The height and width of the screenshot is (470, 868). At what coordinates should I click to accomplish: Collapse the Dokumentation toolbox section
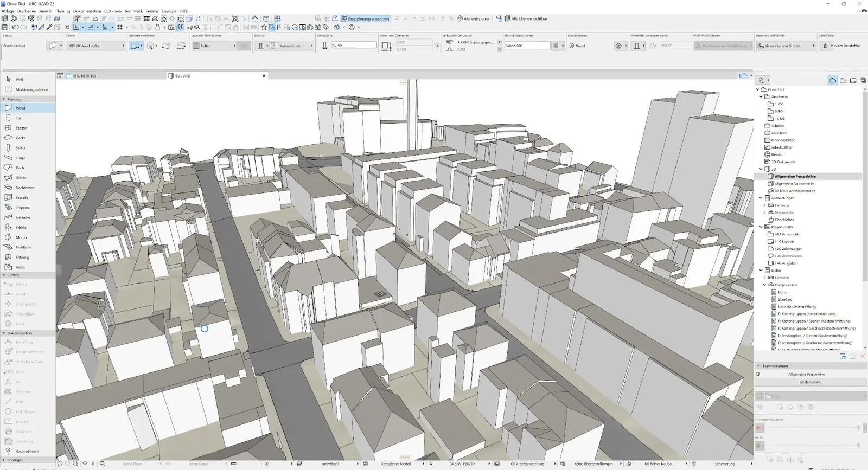[4, 333]
